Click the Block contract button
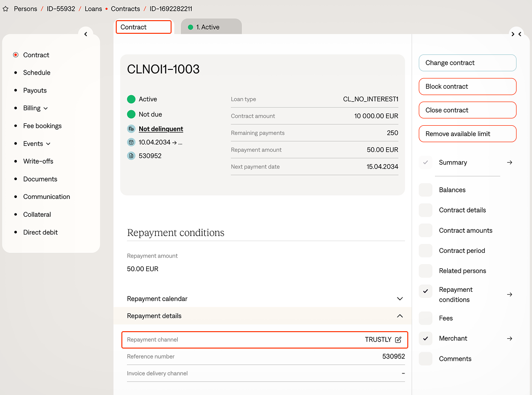 [467, 86]
